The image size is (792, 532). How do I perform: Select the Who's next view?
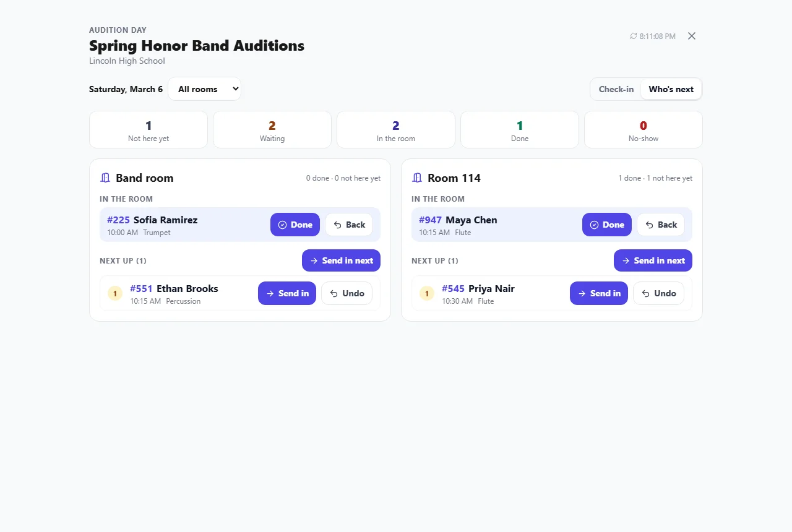[671, 89]
